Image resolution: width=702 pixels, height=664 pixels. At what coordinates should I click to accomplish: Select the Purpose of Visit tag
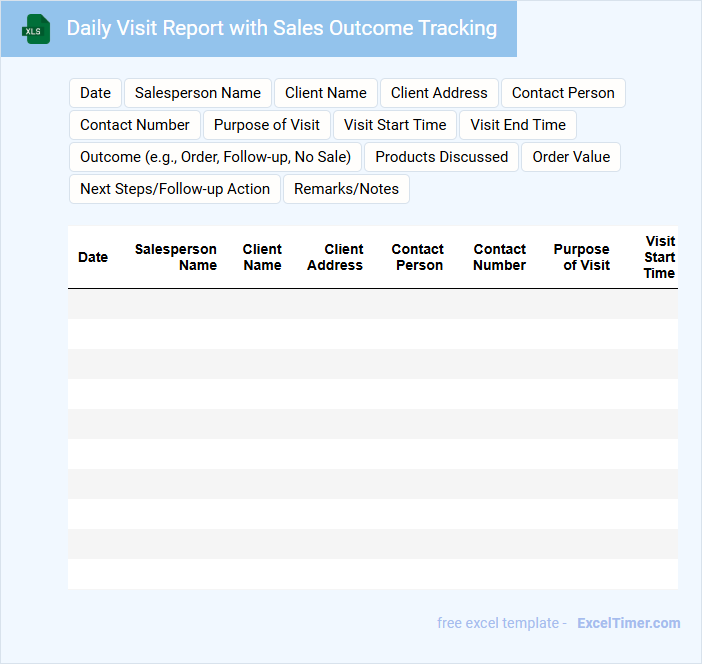point(267,125)
